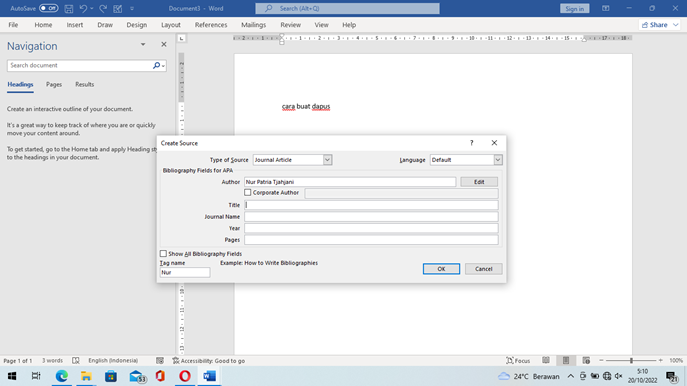Click the Sign in button

point(574,8)
